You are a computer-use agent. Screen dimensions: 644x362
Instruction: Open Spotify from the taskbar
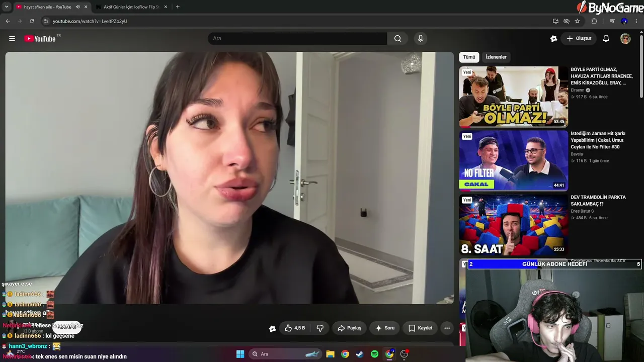click(374, 354)
